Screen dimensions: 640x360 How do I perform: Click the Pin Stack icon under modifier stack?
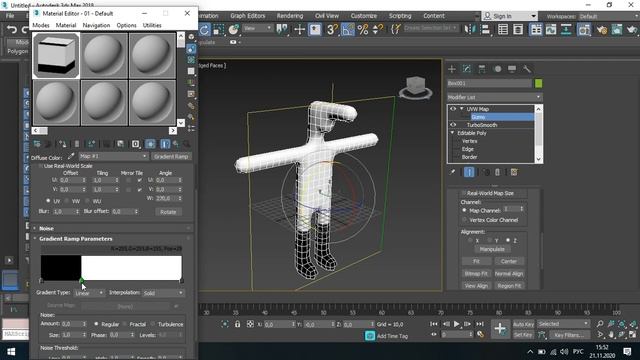point(452,172)
